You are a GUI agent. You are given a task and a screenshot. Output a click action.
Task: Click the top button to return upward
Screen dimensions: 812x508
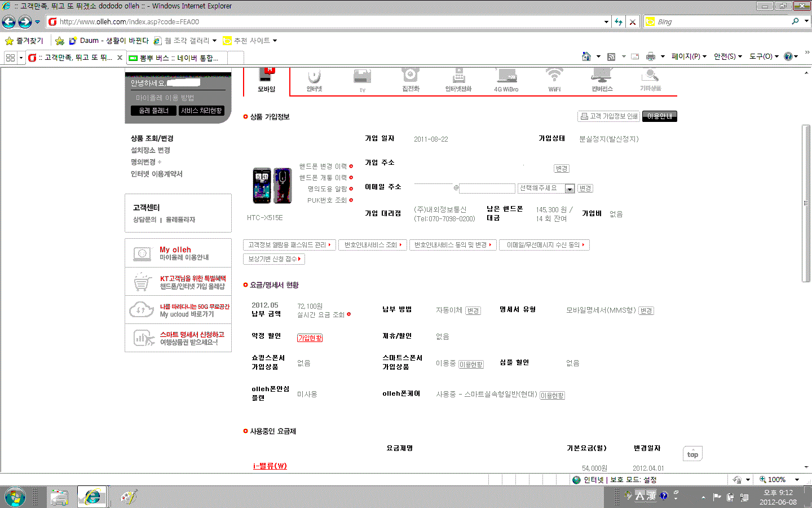[x=692, y=454]
